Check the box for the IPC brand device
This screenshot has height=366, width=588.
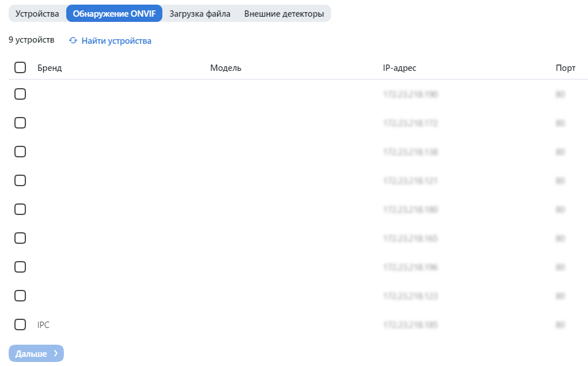click(20, 325)
